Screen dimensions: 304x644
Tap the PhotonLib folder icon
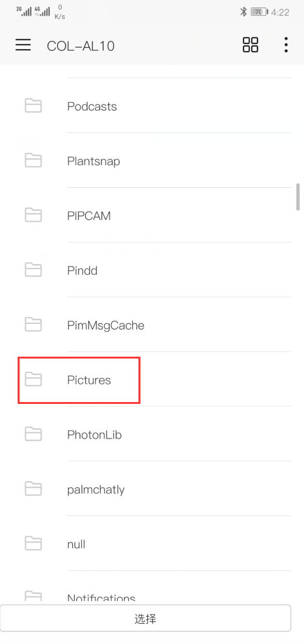coord(33,434)
